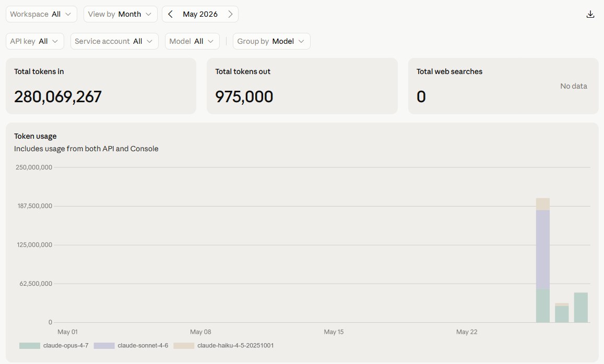
Task: Click the rightmost opus bar
Action: coord(581,308)
